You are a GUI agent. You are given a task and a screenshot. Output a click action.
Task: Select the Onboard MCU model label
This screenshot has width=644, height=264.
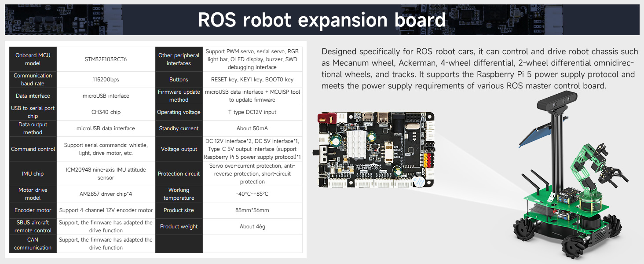[x=33, y=59]
